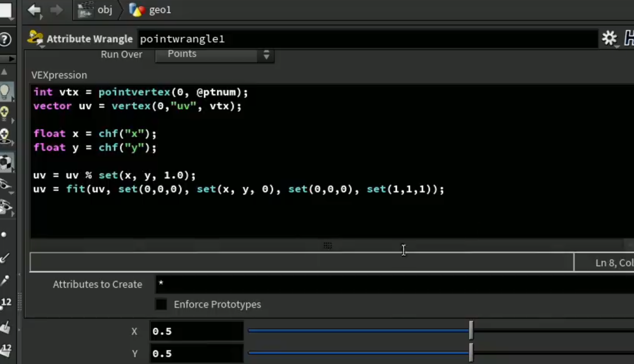The image size is (634, 364).
Task: Expand the collapsed sidebar with right arrow
Action: pos(12,58)
